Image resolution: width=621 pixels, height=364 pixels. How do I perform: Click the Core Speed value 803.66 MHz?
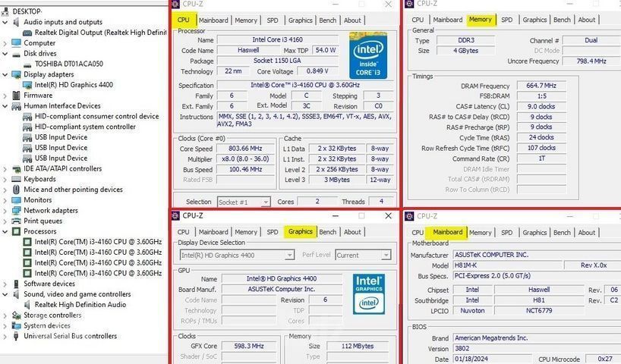tap(245, 149)
